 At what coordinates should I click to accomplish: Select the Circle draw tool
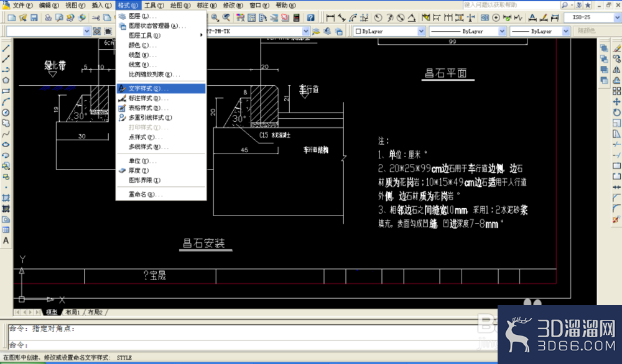(x=6, y=112)
